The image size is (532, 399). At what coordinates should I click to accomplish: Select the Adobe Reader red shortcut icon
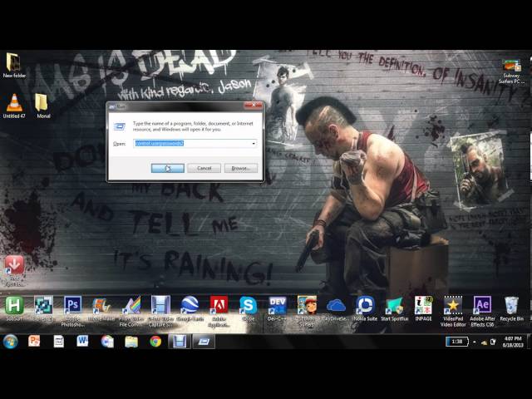point(219,311)
